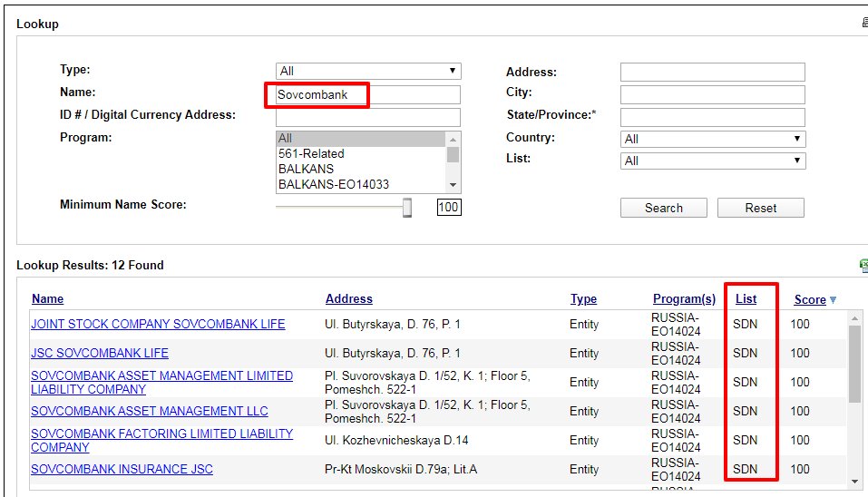This screenshot has height=497, width=868.
Task: Open the JSC SOVCOMBANK LIFE result link
Action: (100, 353)
